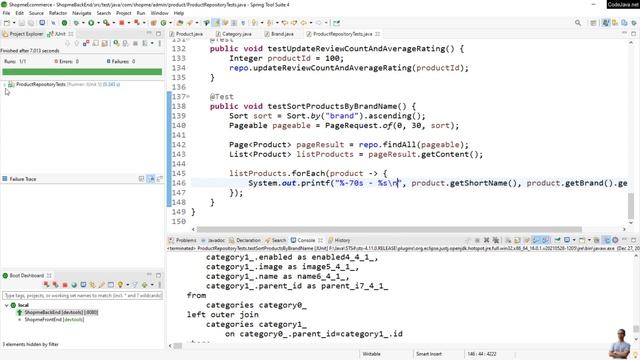Open the File menu
The width and height of the screenshot is (640, 360).
[6, 13]
